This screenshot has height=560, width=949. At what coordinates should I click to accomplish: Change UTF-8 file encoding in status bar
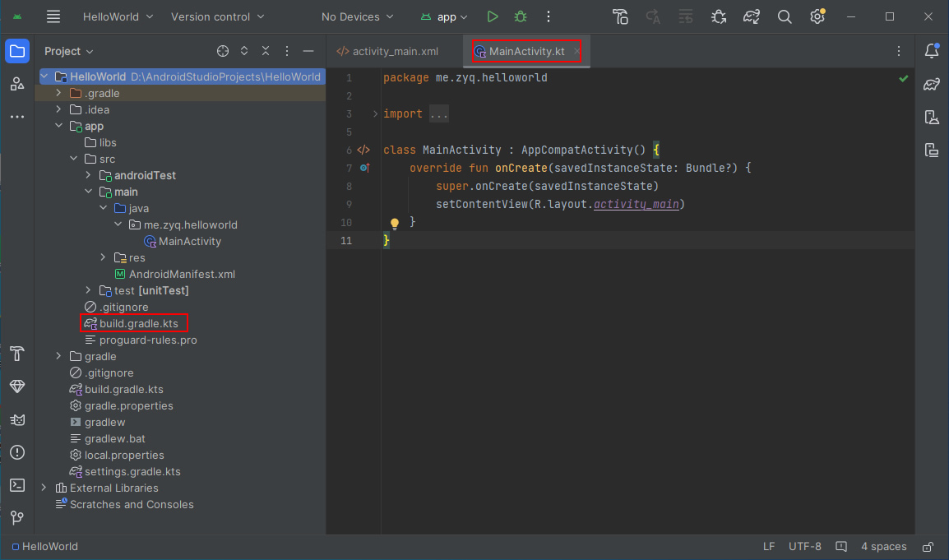[x=804, y=547]
